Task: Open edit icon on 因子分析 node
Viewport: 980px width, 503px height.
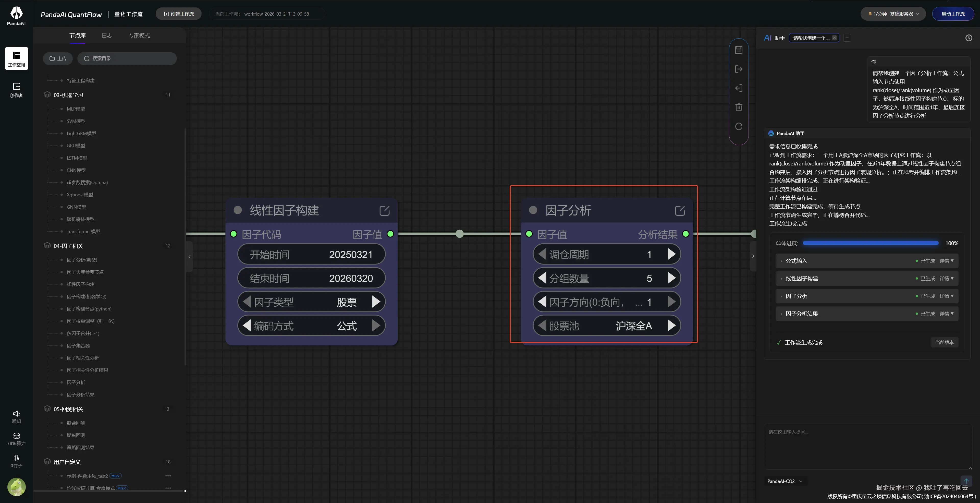Action: point(679,210)
